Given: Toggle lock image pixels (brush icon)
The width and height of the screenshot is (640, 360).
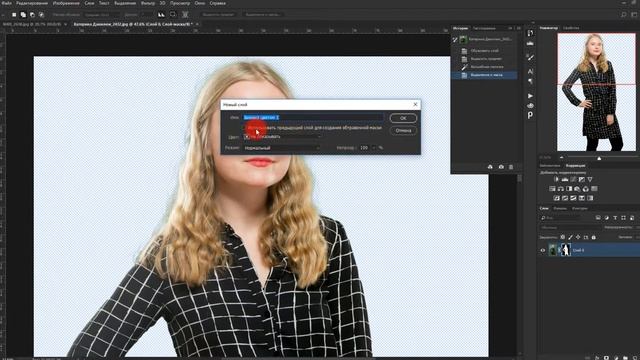Looking at the screenshot, I should pos(571,237).
